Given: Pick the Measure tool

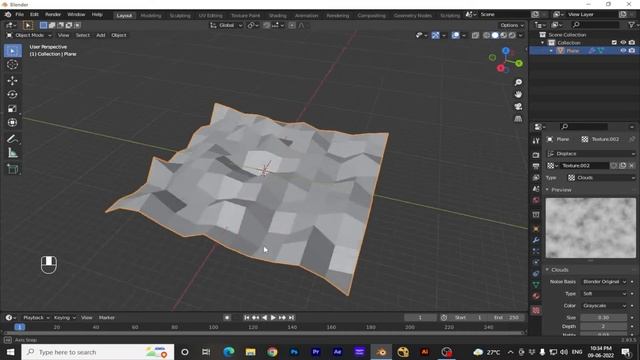Looking at the screenshot, I should pyautogui.click(x=13, y=153).
